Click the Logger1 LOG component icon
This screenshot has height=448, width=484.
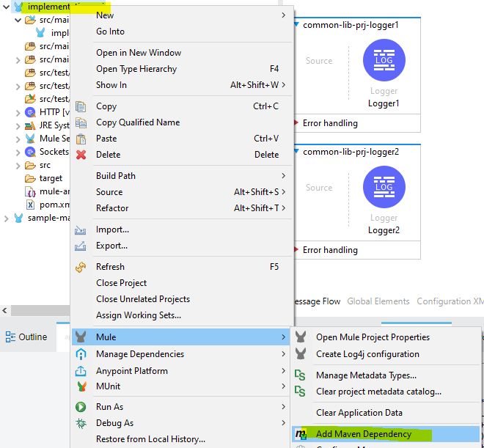(384, 60)
